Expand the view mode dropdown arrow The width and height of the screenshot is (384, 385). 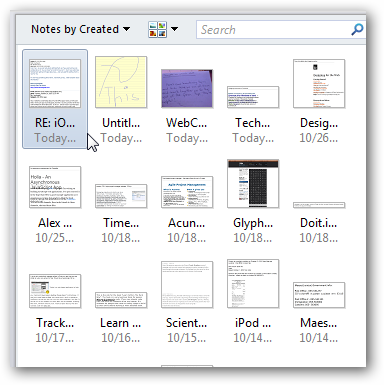(x=174, y=29)
